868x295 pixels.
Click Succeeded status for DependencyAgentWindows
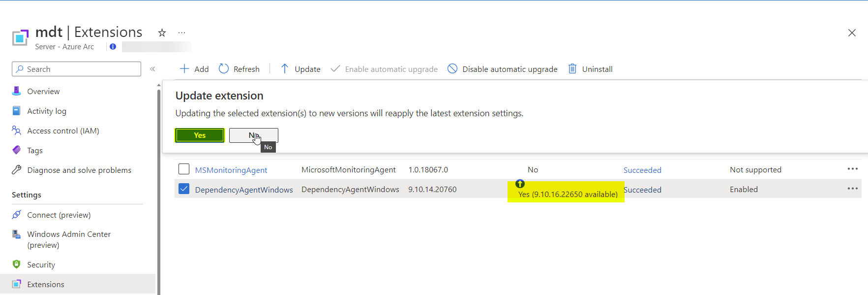pos(642,190)
